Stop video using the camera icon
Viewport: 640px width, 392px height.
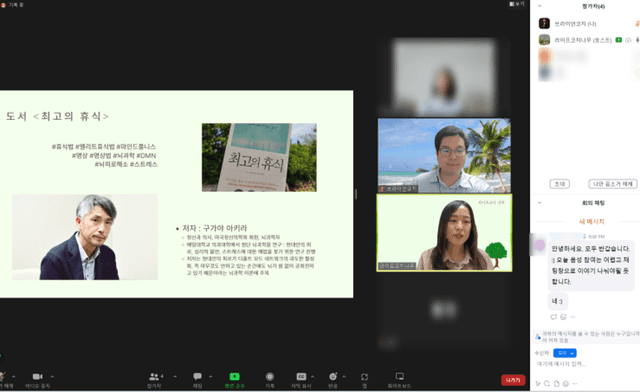click(x=38, y=376)
